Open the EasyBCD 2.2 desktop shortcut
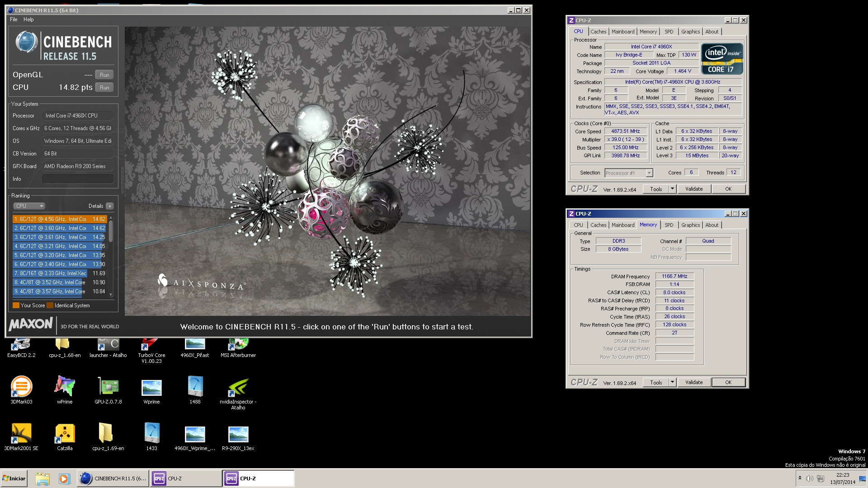 pos(21,347)
